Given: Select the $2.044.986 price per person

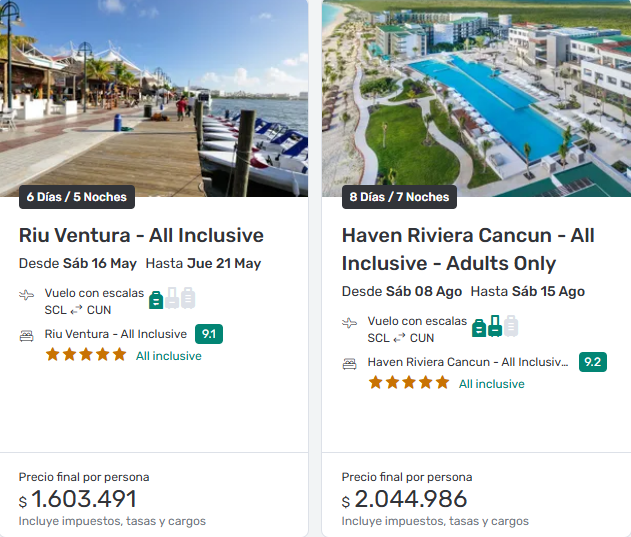Looking at the screenshot, I should (404, 500).
